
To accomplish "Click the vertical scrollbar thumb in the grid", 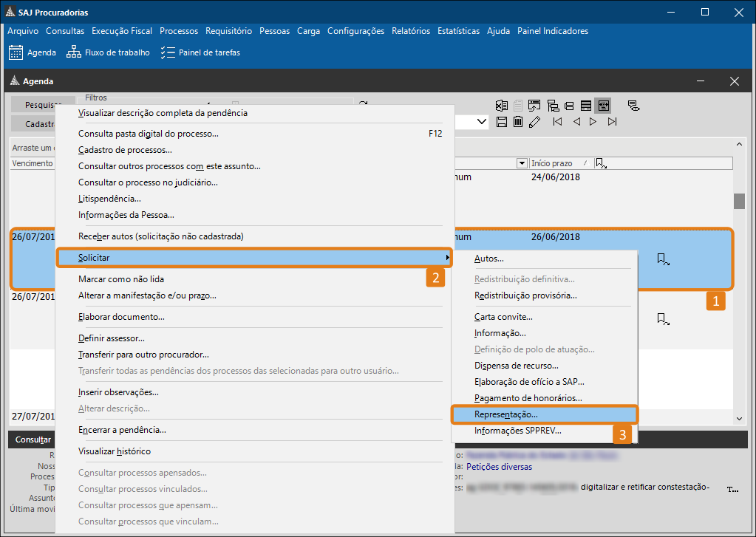I will [738, 202].
